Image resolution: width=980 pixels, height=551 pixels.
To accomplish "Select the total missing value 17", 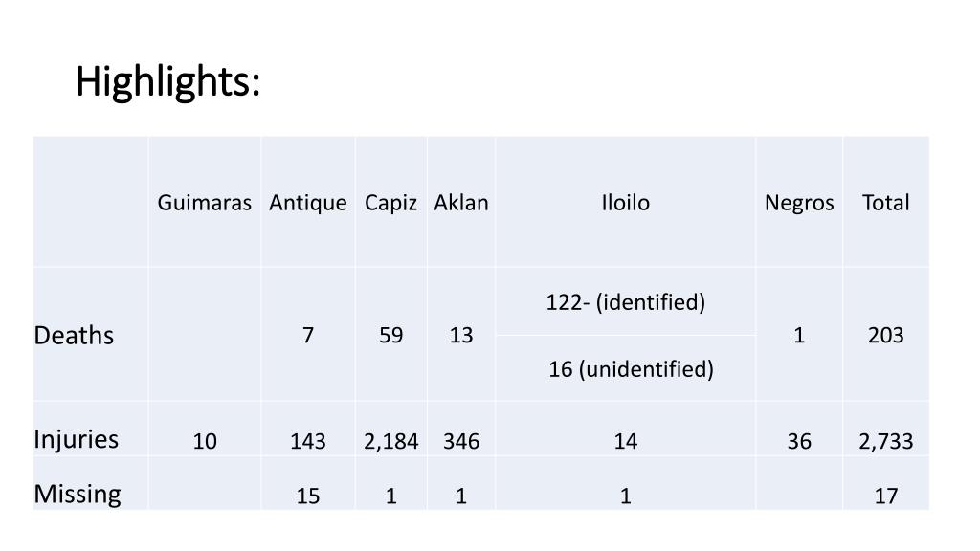I will tap(885, 496).
